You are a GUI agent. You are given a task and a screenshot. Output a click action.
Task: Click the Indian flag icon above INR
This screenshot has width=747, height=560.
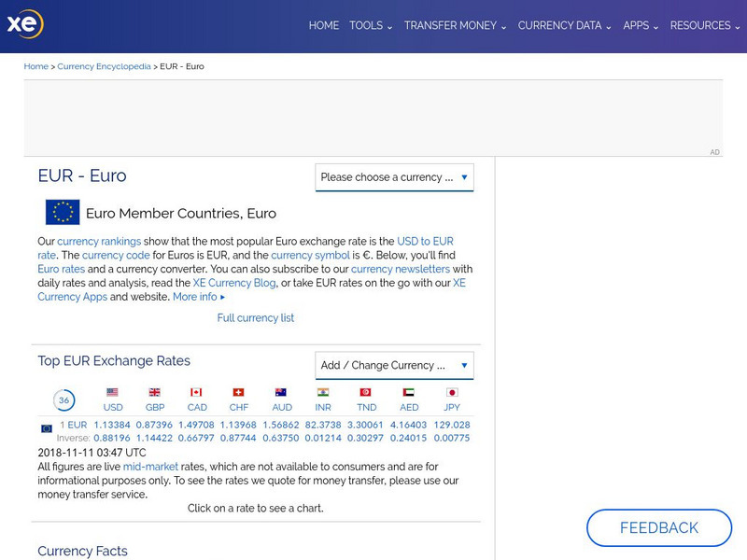coord(323,392)
